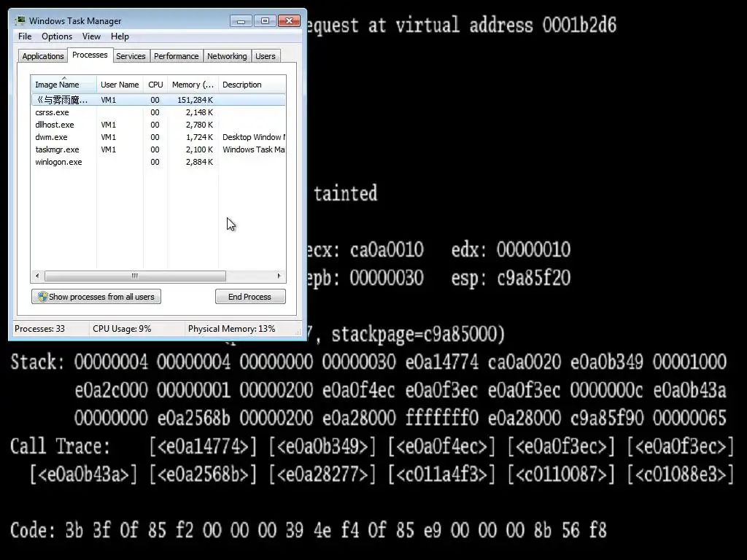Viewport: 747px width, 560px height.
Task: Open the Users tab
Action: [266, 56]
